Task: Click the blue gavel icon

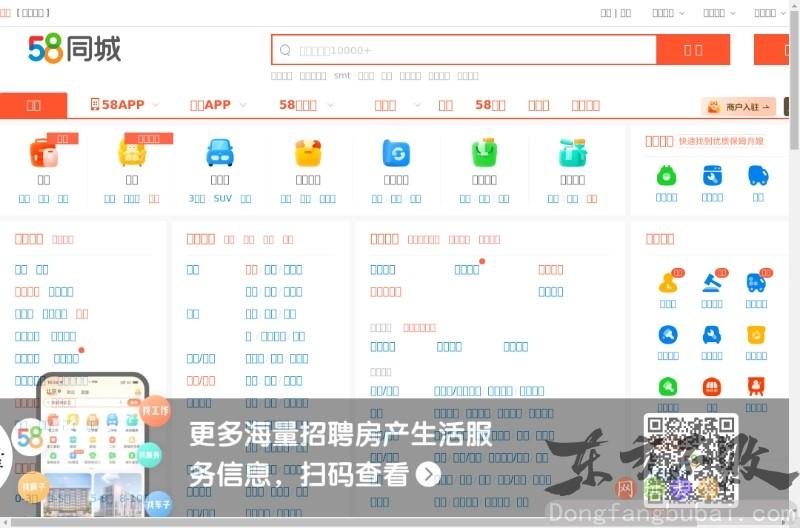Action: coord(712,282)
